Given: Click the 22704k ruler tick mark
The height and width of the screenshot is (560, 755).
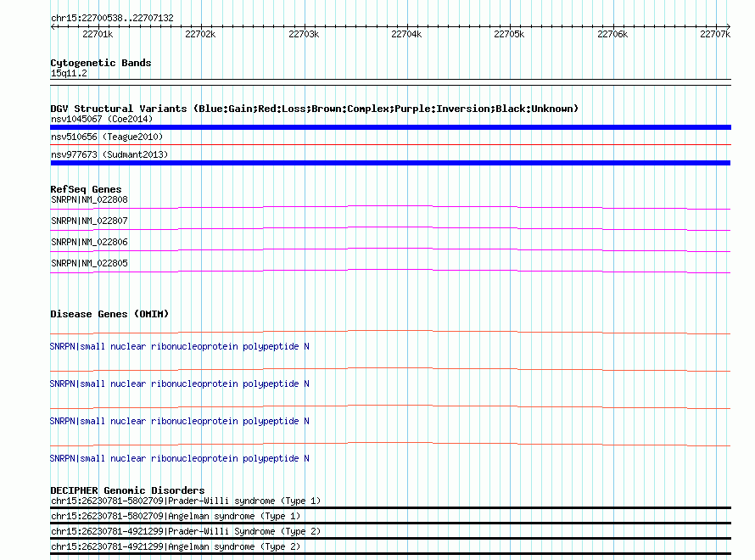Looking at the screenshot, I should (407, 26).
